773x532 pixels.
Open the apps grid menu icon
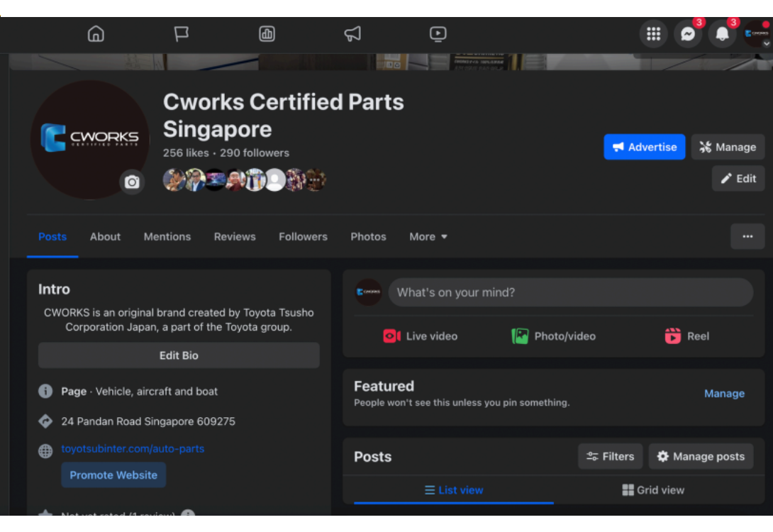(x=653, y=34)
